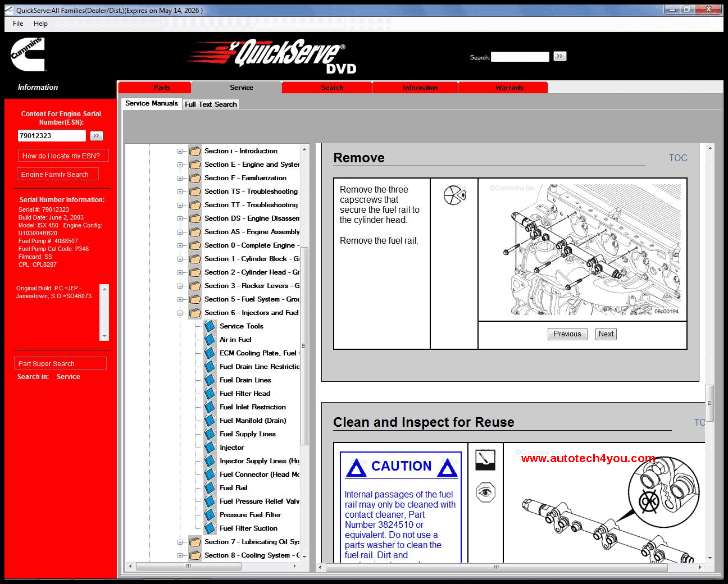The width and height of the screenshot is (728, 584).
Task: Run search using top search arrow button
Action: (x=559, y=56)
